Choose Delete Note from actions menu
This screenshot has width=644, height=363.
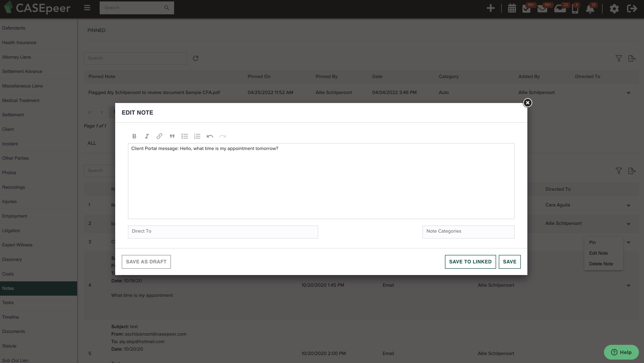click(x=601, y=264)
